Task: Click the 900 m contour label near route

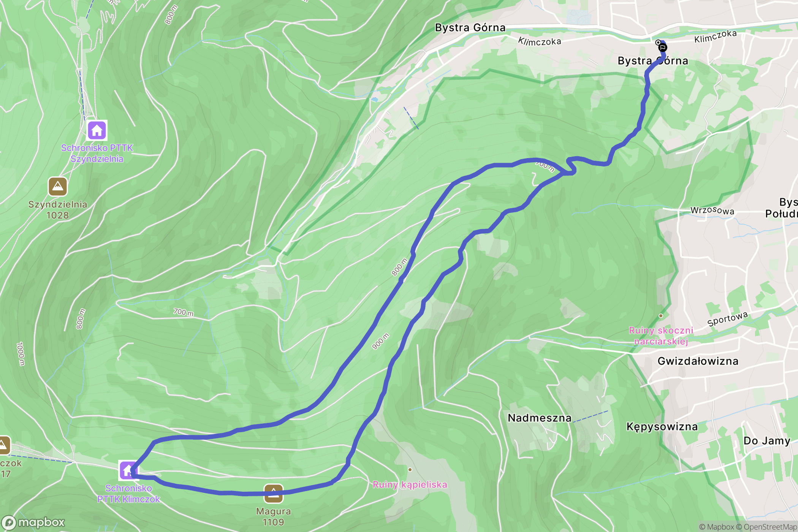Action: [380, 341]
